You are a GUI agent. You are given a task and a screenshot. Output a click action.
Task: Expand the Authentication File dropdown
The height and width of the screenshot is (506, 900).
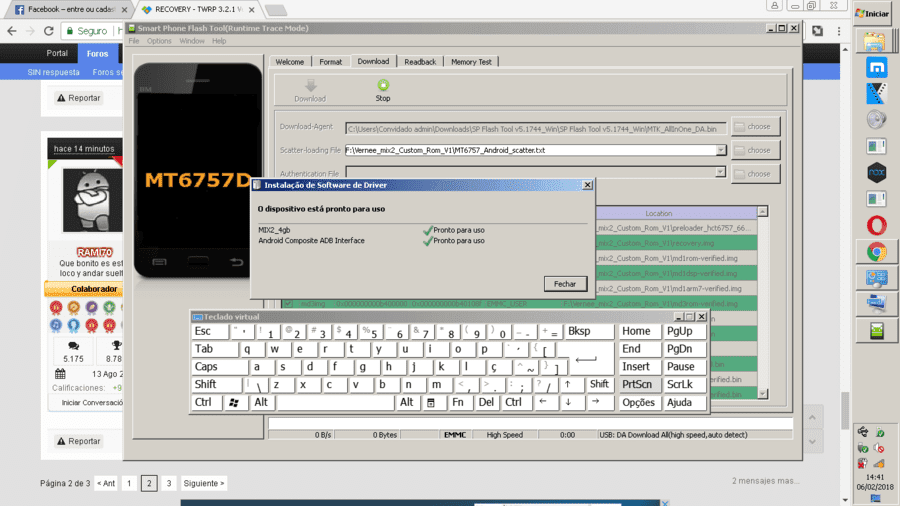[720, 172]
